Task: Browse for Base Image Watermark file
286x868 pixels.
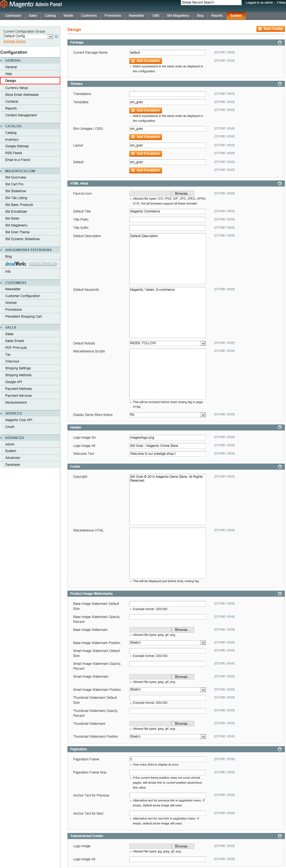Action: pos(183,630)
